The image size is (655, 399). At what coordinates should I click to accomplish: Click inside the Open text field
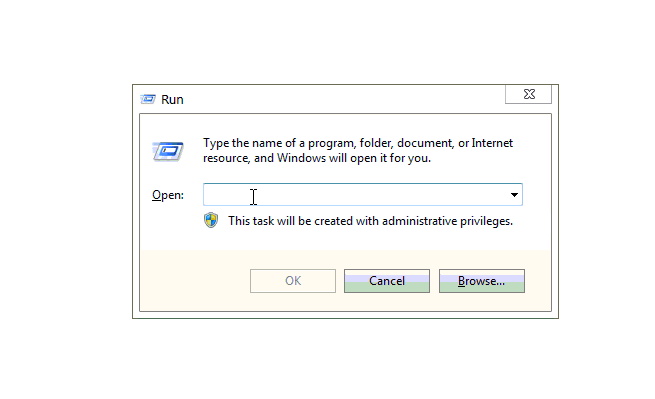click(355, 195)
